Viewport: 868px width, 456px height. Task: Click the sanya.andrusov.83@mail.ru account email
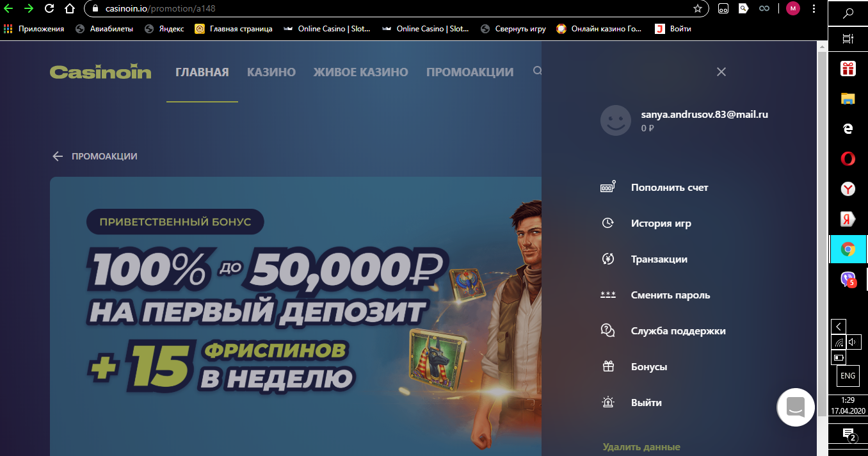pos(705,115)
